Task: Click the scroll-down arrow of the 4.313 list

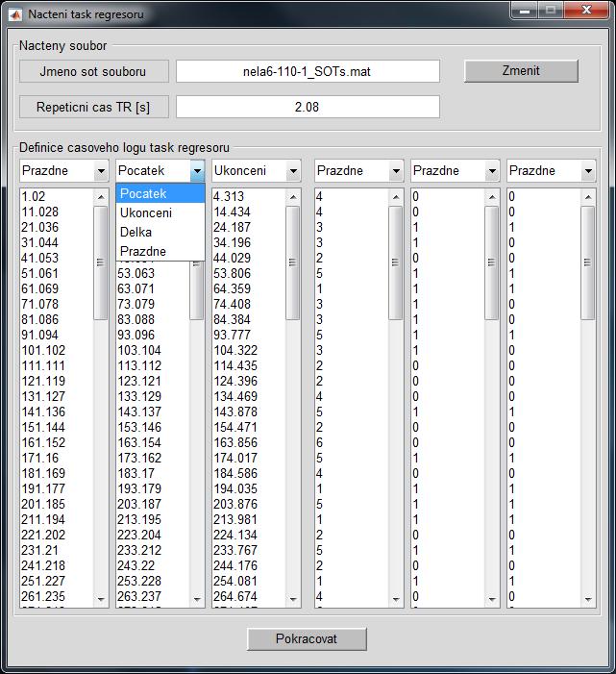Action: point(293,599)
